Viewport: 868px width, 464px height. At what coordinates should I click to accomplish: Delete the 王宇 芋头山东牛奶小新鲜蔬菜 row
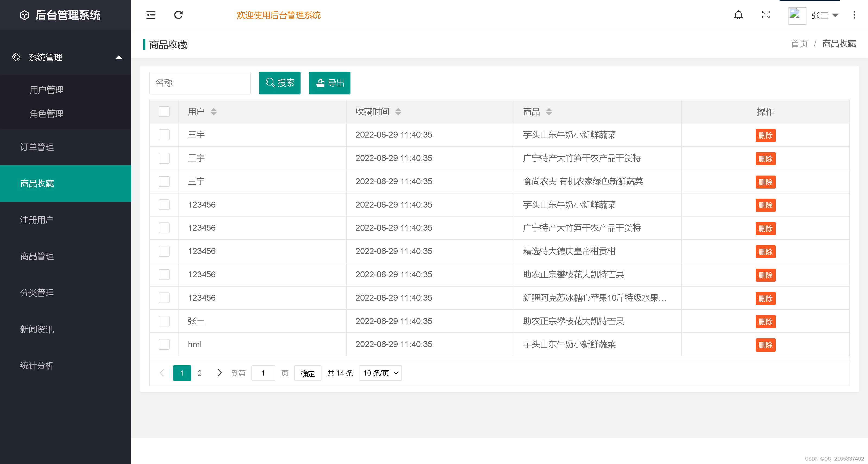pos(765,135)
